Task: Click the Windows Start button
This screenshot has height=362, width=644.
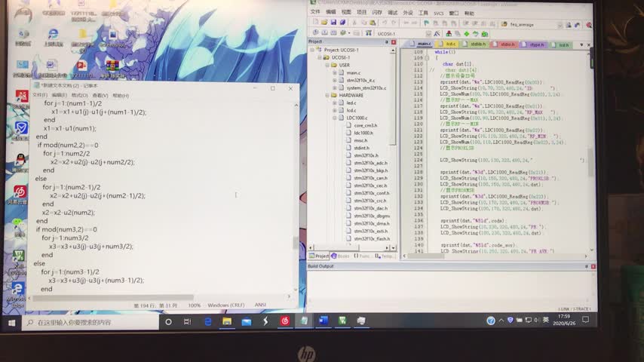Action: (12, 322)
